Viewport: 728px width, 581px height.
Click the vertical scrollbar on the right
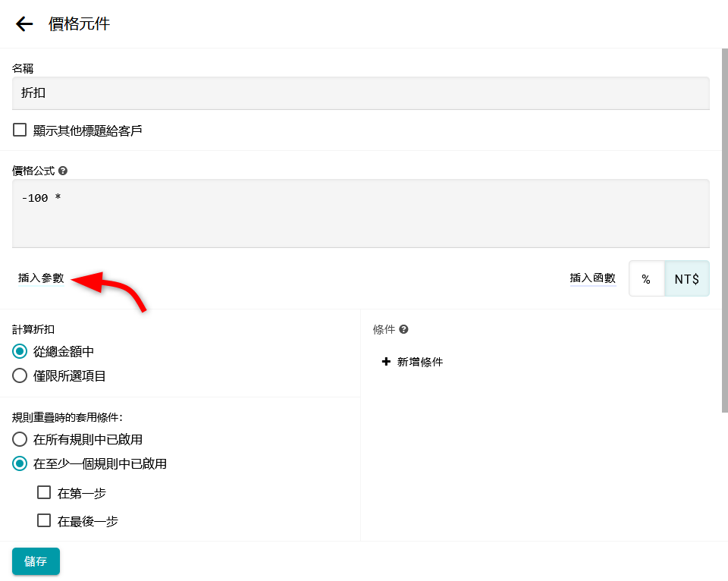click(724, 228)
